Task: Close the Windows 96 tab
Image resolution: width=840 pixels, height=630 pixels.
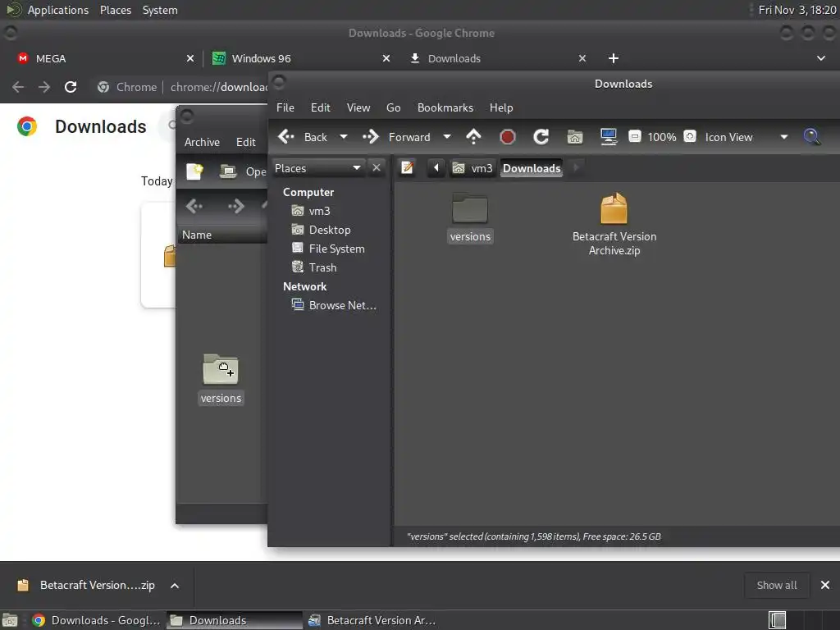Action: pyautogui.click(x=386, y=58)
